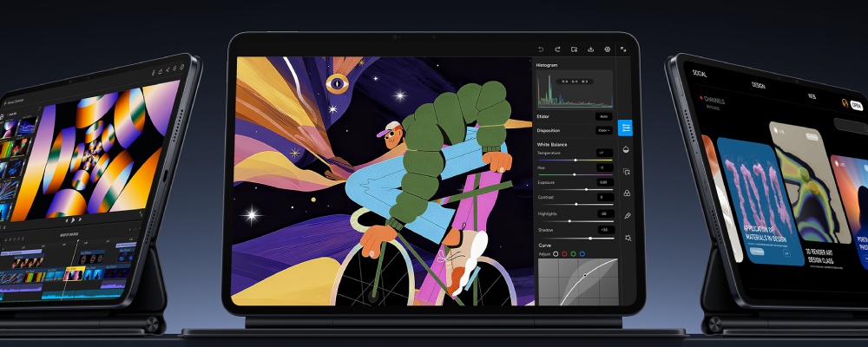Image resolution: width=868 pixels, height=347 pixels.
Task: Toggle fullscreen with the expand arrows icon
Action: coord(623,49)
